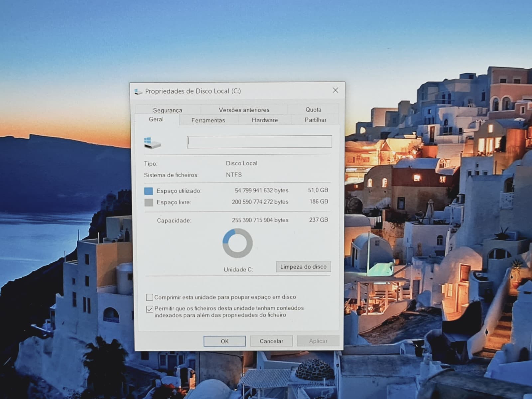Confirm with the OK button
532x399 pixels.
(224, 341)
